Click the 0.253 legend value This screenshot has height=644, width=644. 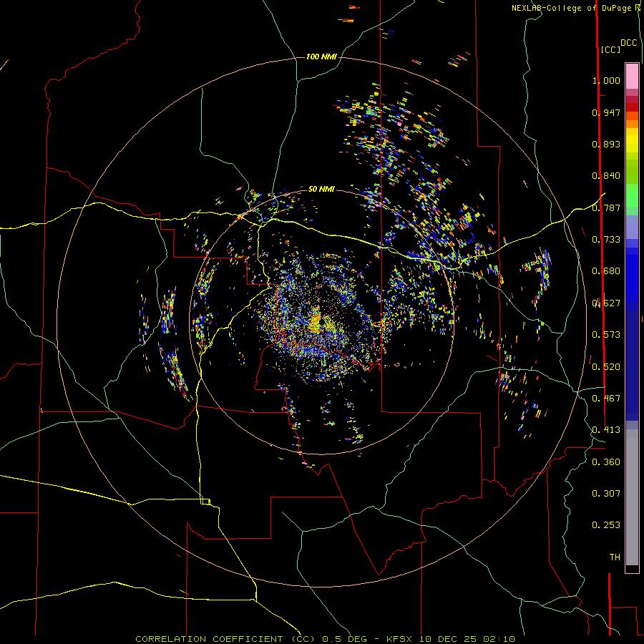point(606,525)
